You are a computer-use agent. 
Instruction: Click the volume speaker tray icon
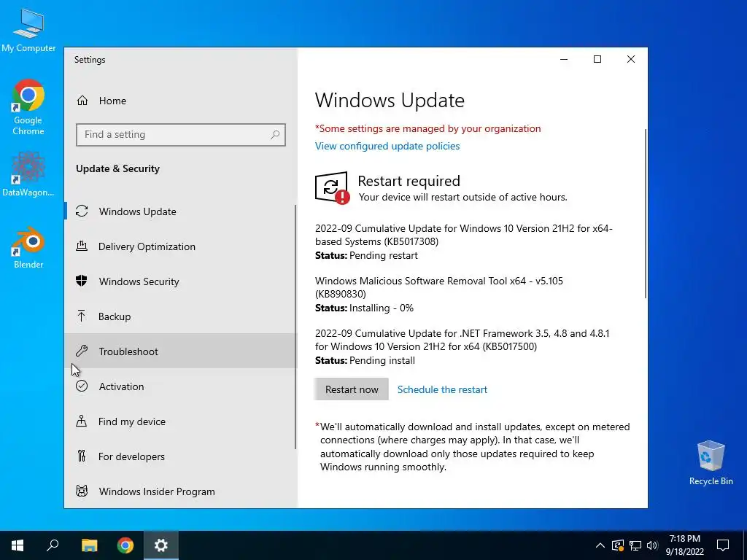pos(652,545)
